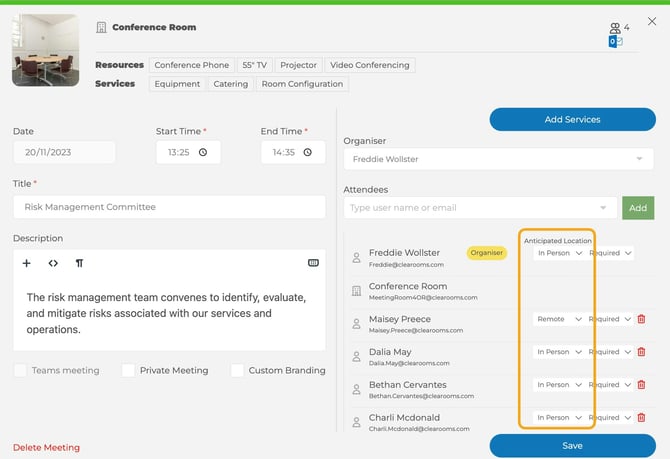Tick the Custom Branding checkbox

[x=237, y=370]
